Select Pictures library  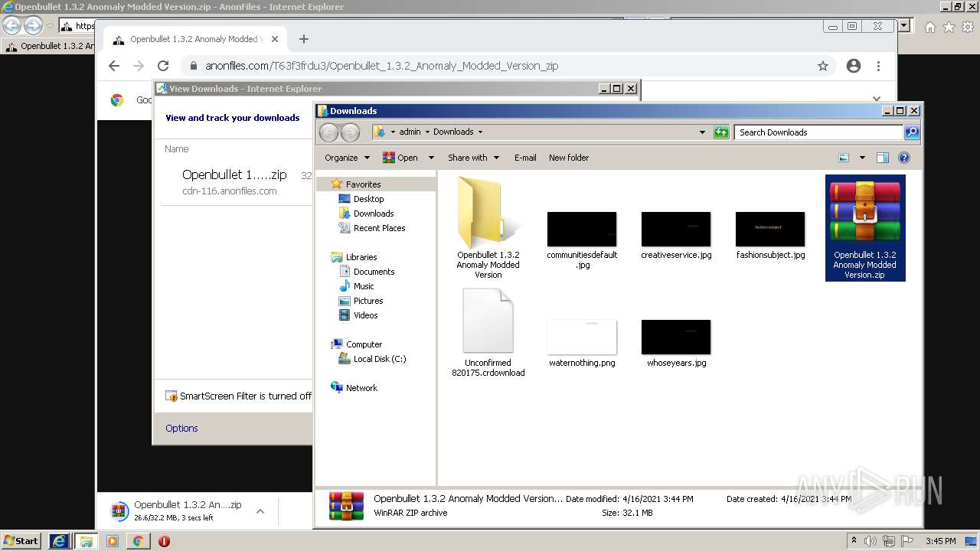[x=368, y=301]
